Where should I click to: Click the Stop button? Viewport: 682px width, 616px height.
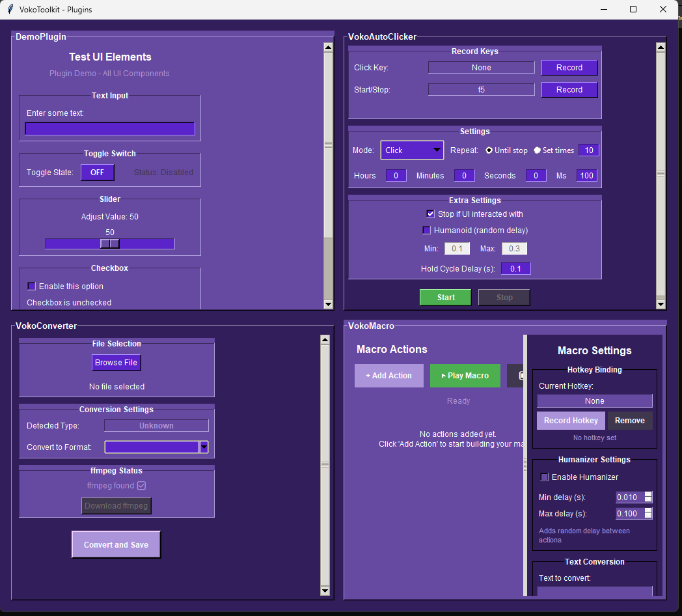(x=504, y=298)
